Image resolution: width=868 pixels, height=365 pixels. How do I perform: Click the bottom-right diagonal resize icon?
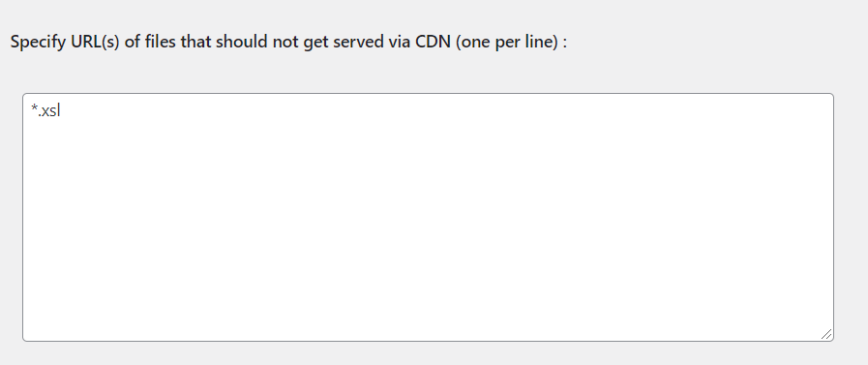826,334
